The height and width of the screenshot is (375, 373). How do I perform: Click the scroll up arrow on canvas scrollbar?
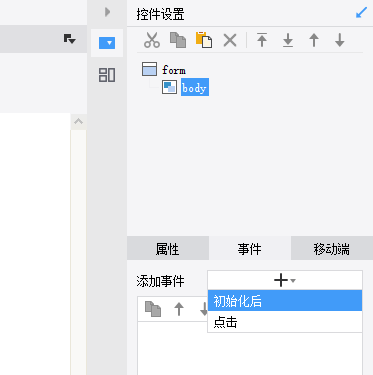pos(78,122)
